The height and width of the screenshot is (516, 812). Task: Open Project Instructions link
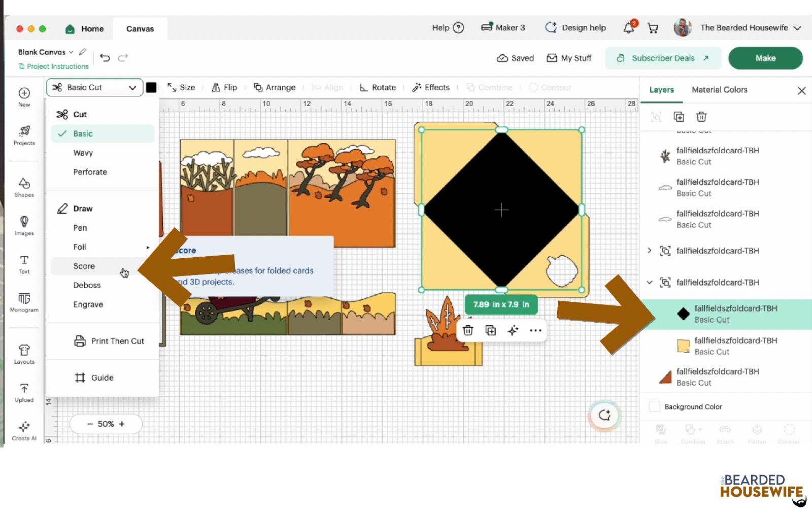(53, 66)
